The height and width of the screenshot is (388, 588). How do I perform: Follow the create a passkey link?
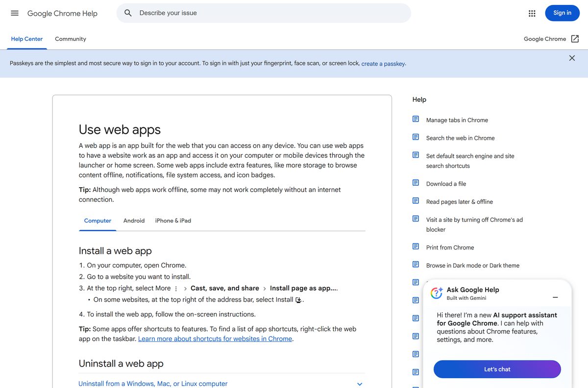(383, 64)
